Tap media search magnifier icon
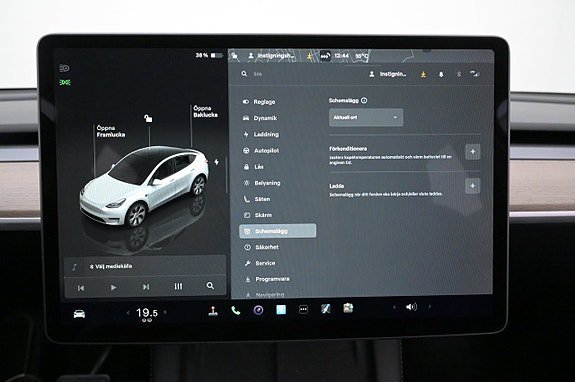Screen dimensions: 575x382 [x=210, y=286]
